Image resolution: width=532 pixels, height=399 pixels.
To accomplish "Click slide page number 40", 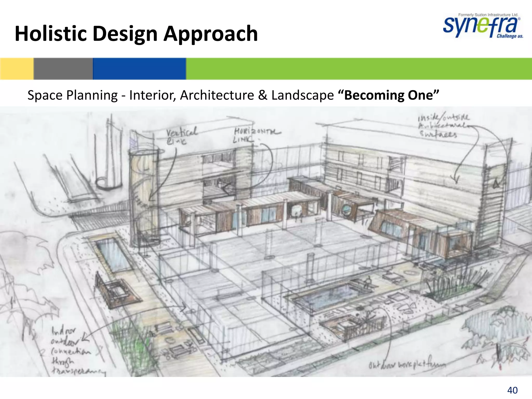I will pos(512,390).
